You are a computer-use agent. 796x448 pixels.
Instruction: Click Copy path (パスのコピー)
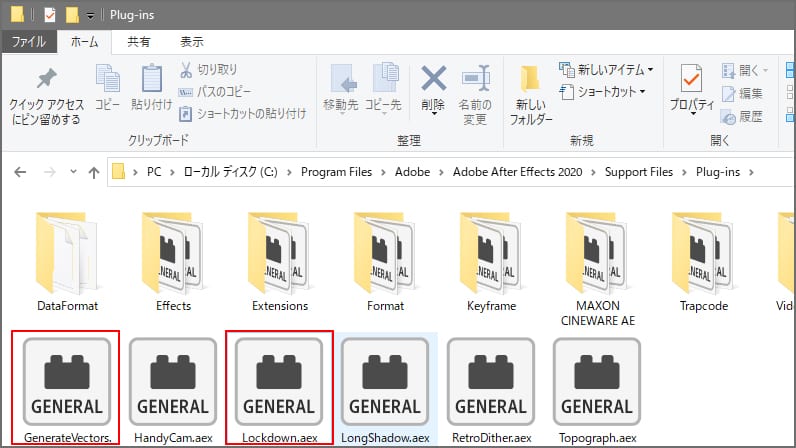tap(215, 91)
